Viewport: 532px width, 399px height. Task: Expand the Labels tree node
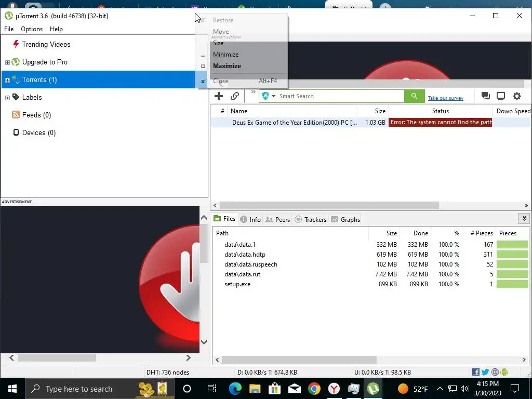point(7,98)
